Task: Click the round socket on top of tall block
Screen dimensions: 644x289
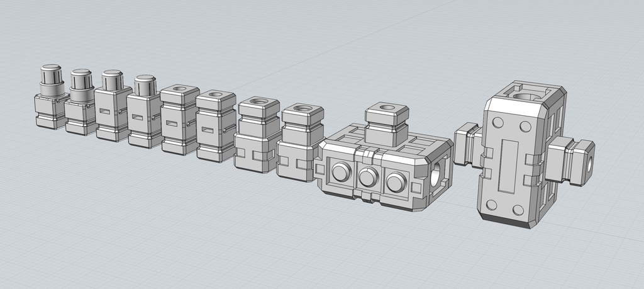Action: 527,97
